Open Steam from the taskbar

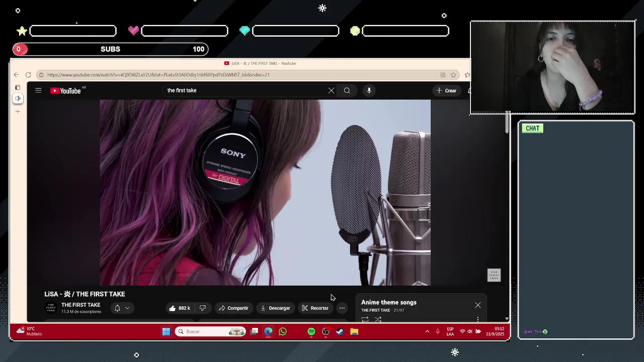click(x=340, y=332)
